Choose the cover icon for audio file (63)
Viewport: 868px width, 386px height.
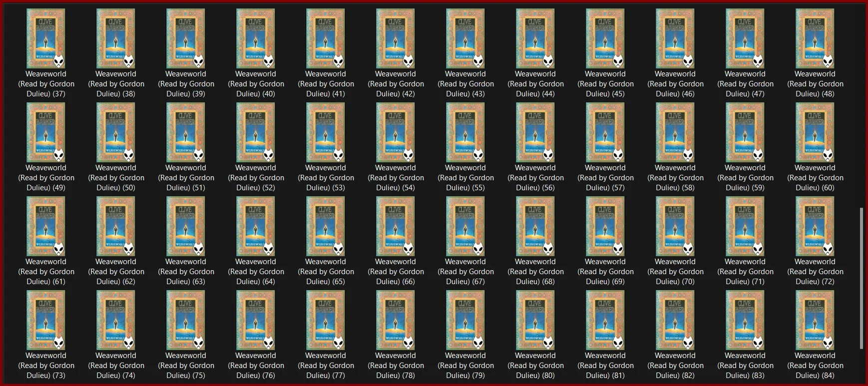pos(186,226)
